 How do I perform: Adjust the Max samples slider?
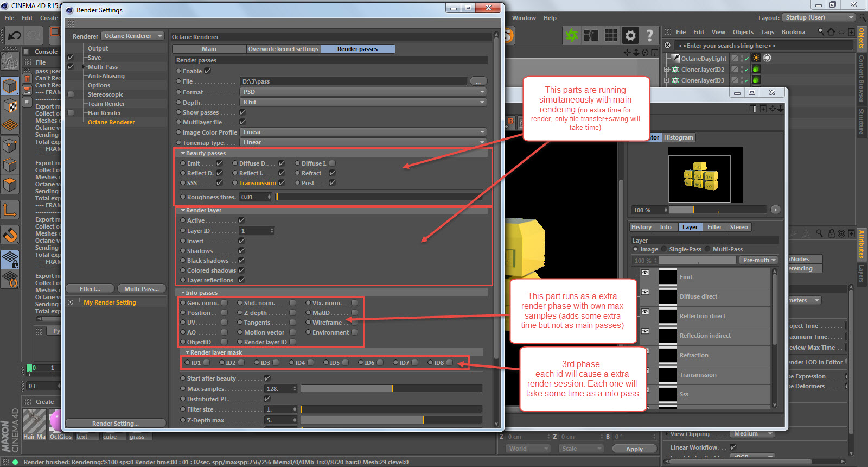pos(391,389)
